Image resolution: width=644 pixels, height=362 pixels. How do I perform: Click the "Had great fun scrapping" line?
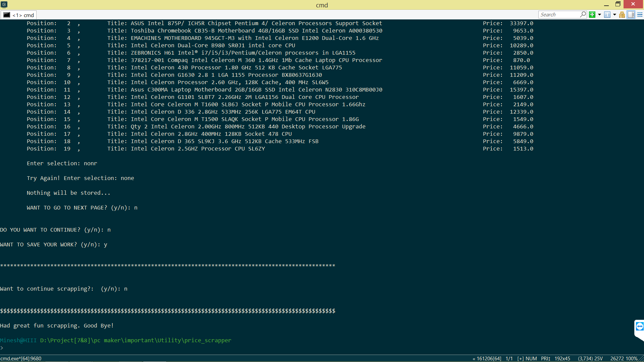(x=57, y=326)
